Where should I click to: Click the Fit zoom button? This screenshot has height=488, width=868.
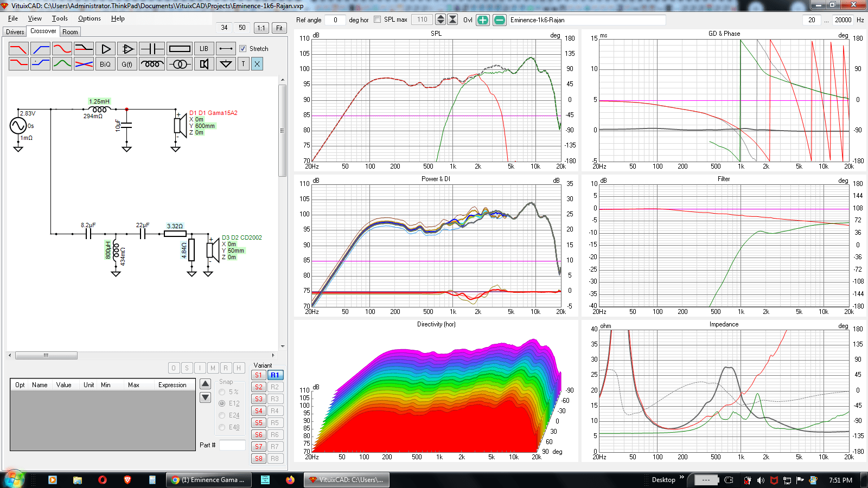[x=279, y=28]
